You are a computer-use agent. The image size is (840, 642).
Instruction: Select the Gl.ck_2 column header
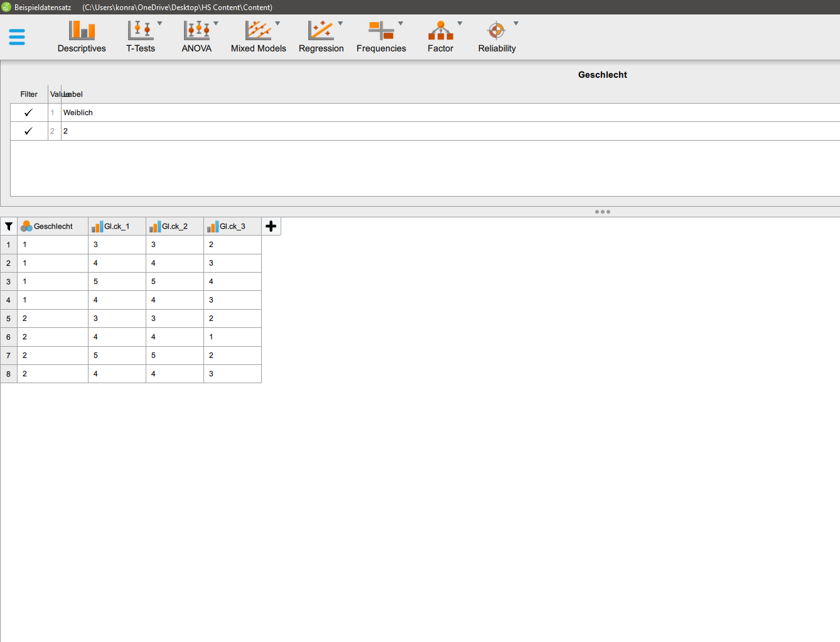tap(175, 226)
